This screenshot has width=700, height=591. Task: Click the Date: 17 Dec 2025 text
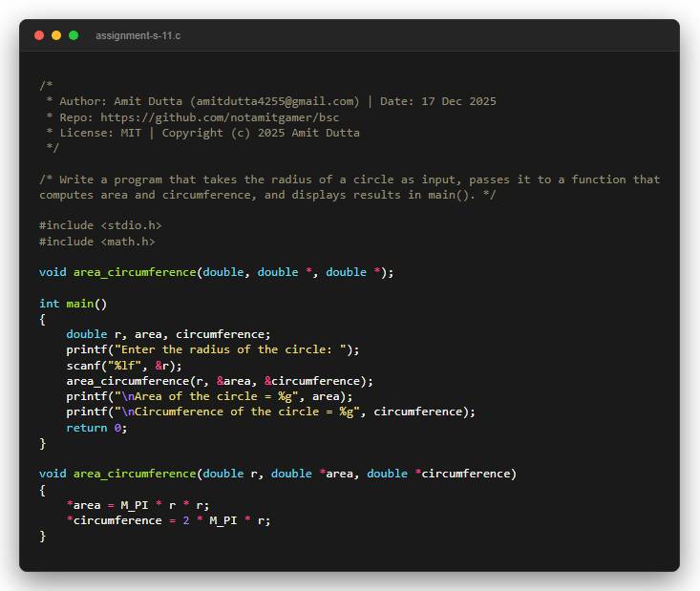click(x=438, y=101)
